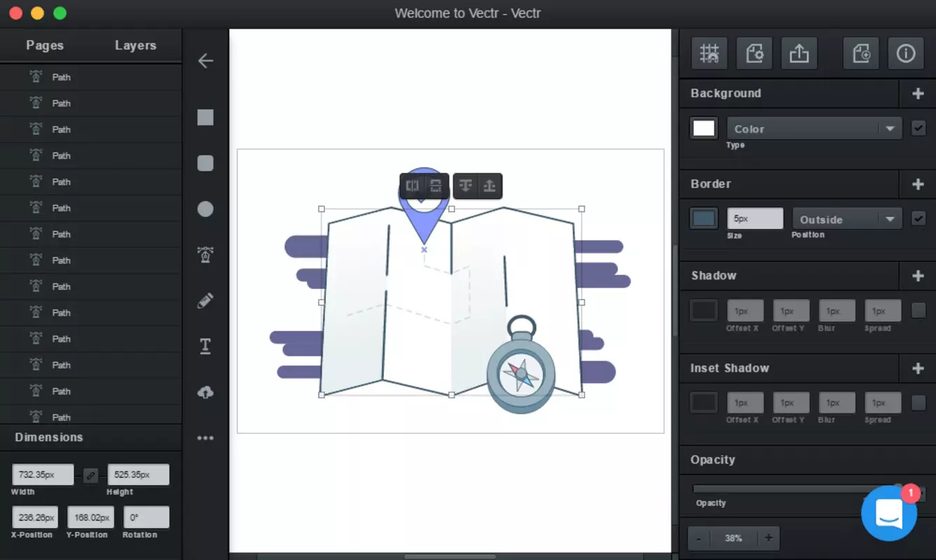936x560 pixels.
Task: Open the chat support bubble
Action: 889,513
